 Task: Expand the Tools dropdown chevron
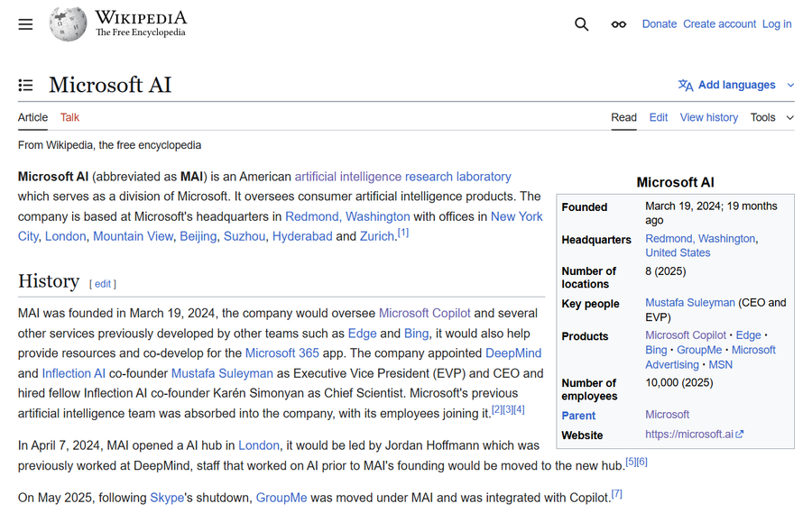(789, 117)
